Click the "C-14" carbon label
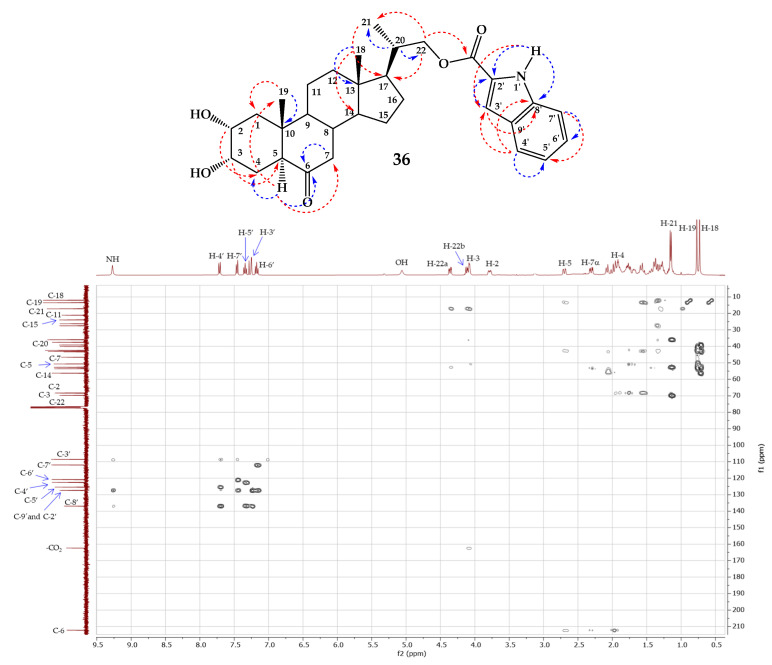This screenshot has height=665, width=772. 43,376
